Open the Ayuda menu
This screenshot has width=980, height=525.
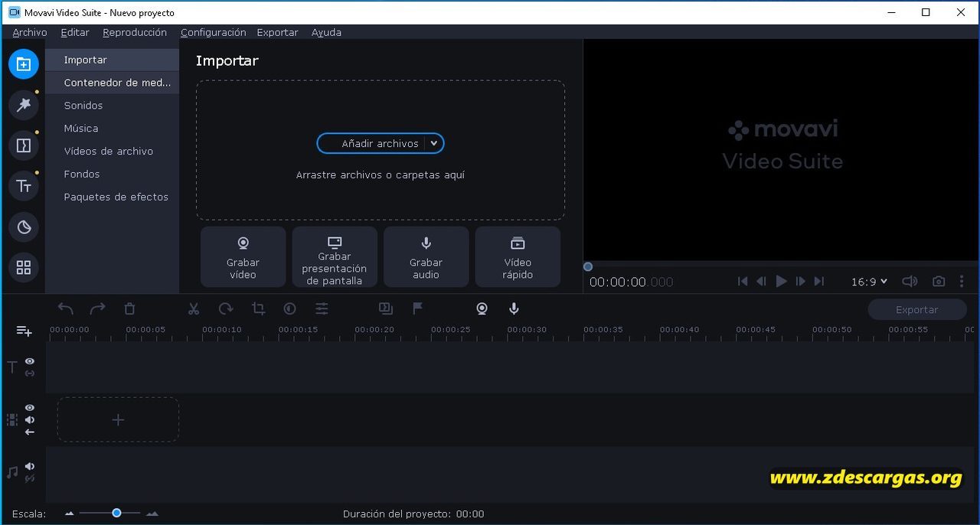[326, 32]
